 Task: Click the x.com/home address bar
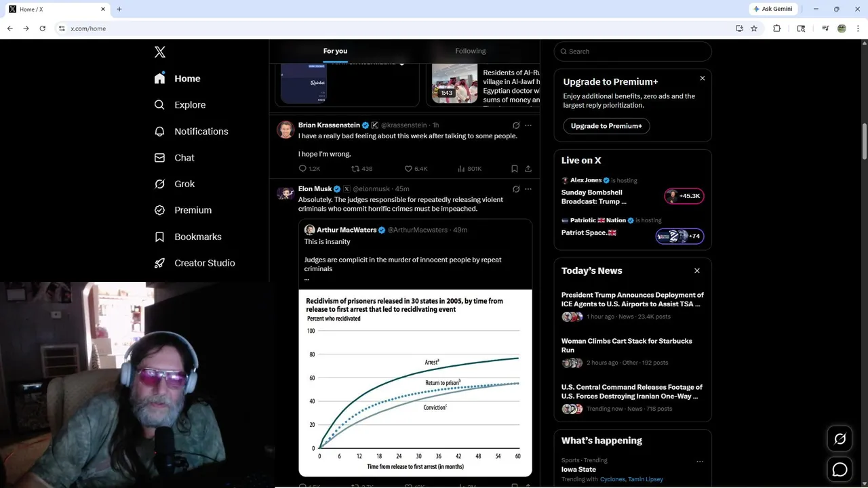tap(88, 28)
